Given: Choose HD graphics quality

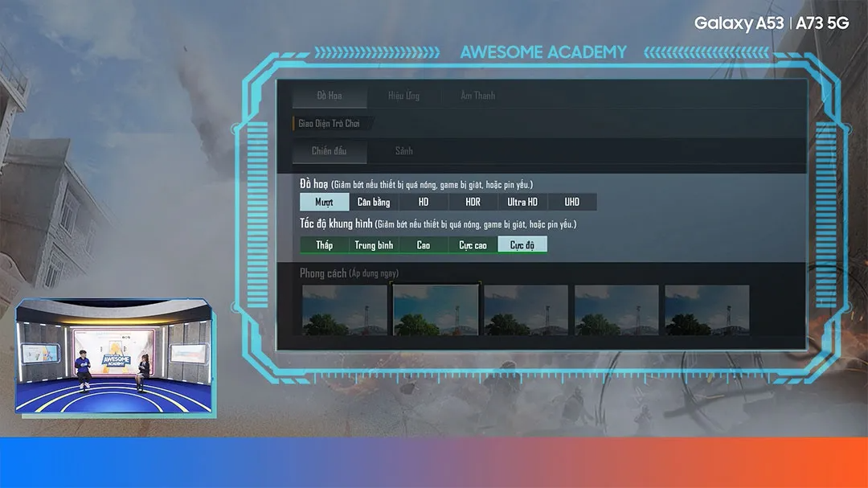Looking at the screenshot, I should click(x=423, y=202).
